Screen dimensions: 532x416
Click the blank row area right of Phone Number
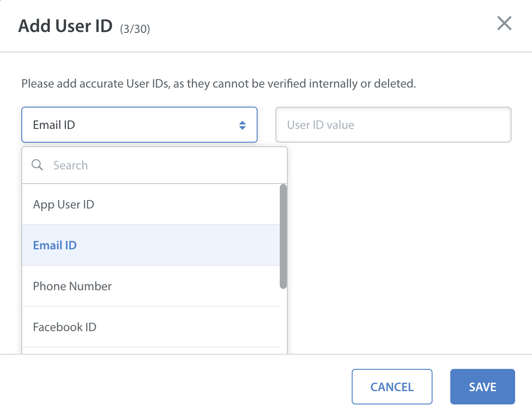pyautogui.click(x=200, y=286)
